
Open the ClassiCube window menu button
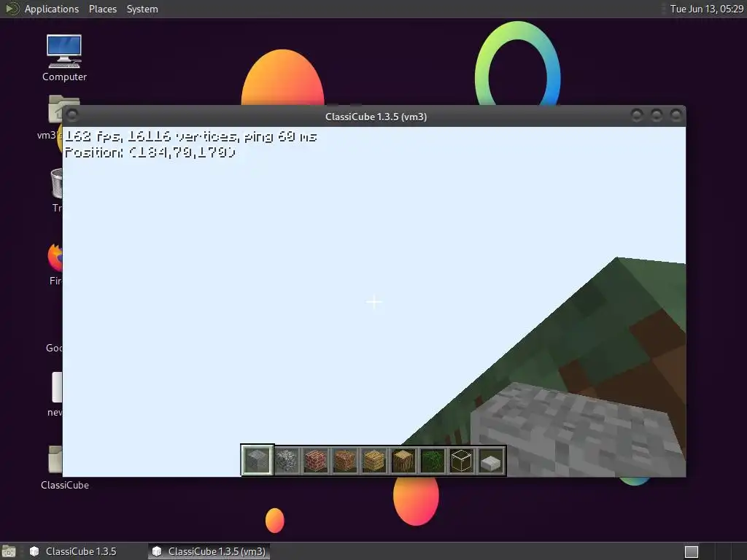72,115
